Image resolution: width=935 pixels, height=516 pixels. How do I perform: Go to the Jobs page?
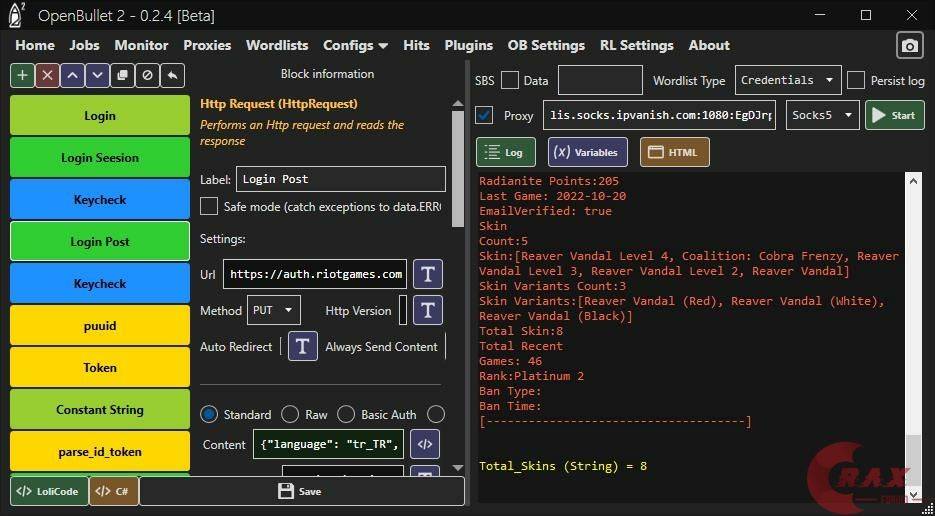coord(85,45)
